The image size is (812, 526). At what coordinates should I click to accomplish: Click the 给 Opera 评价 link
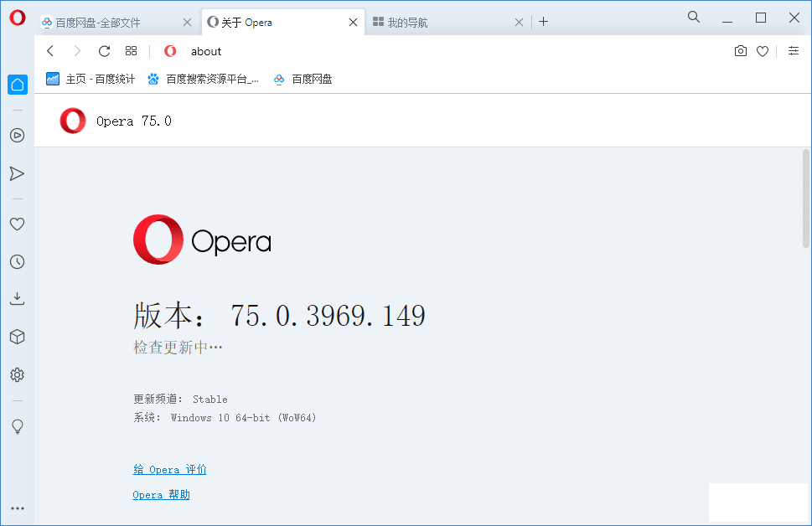(170, 470)
